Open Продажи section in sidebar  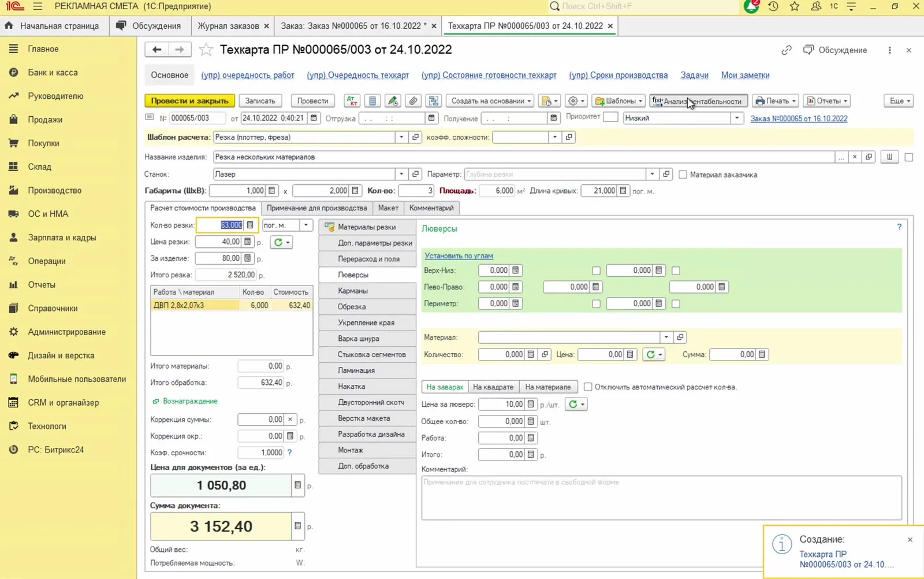pyautogui.click(x=45, y=120)
